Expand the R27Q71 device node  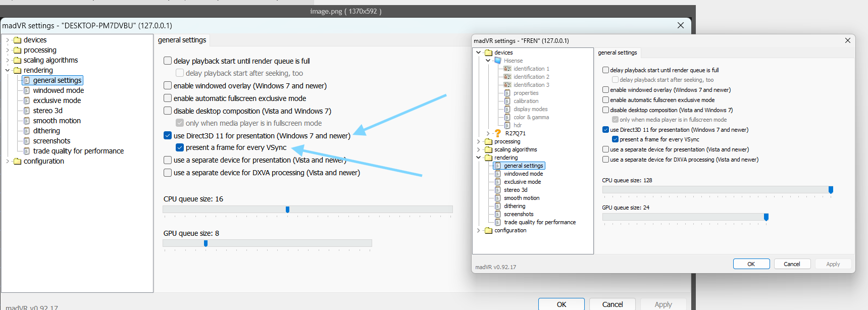488,133
